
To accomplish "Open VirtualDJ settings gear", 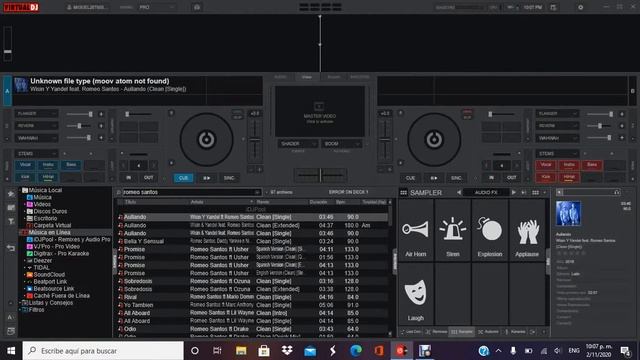I will point(580,7).
